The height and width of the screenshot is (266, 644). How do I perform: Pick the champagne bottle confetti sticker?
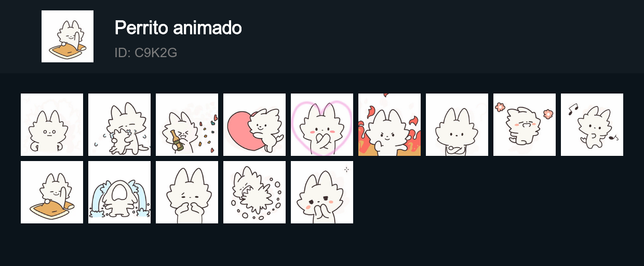[187, 125]
